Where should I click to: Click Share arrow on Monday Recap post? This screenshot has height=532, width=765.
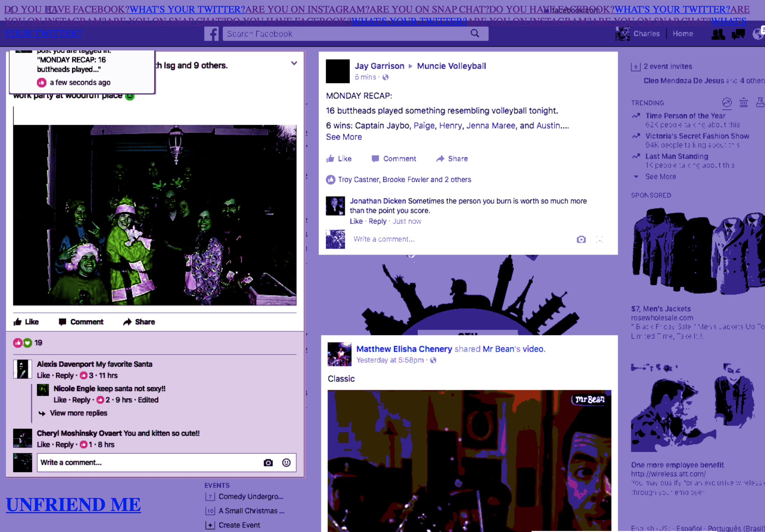click(x=452, y=159)
